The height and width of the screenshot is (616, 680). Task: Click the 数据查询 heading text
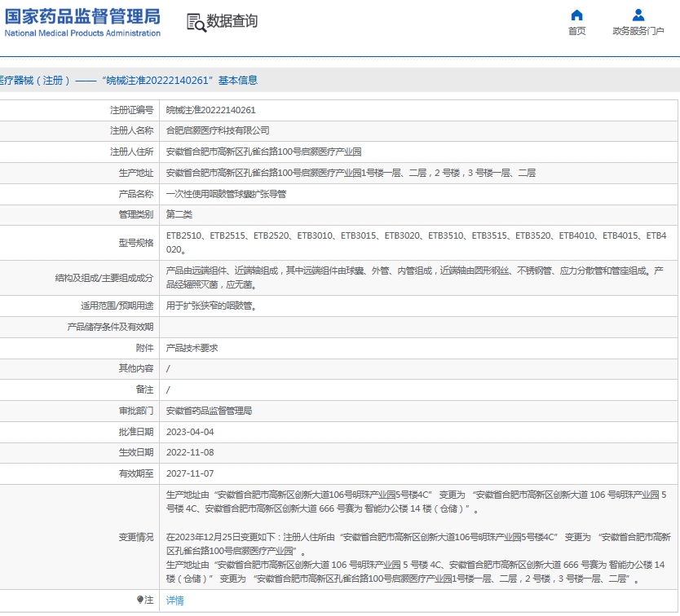click(232, 21)
